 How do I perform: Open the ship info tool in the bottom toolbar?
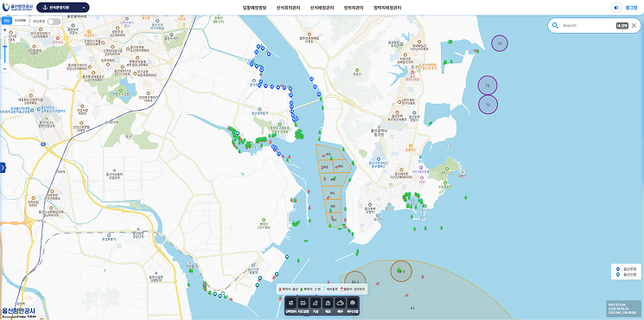(290, 306)
